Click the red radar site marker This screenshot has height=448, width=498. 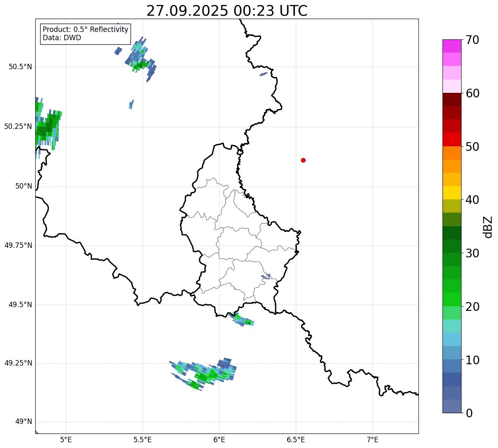click(x=303, y=160)
